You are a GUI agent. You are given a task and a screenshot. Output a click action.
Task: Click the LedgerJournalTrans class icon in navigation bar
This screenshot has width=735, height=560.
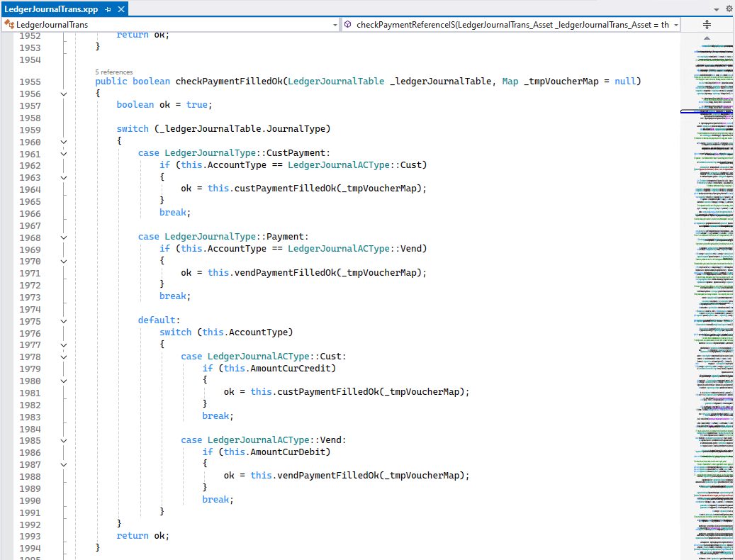(x=9, y=24)
